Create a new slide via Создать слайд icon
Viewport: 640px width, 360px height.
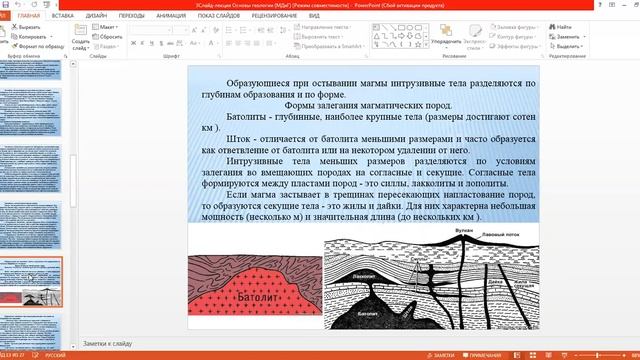coord(80,30)
